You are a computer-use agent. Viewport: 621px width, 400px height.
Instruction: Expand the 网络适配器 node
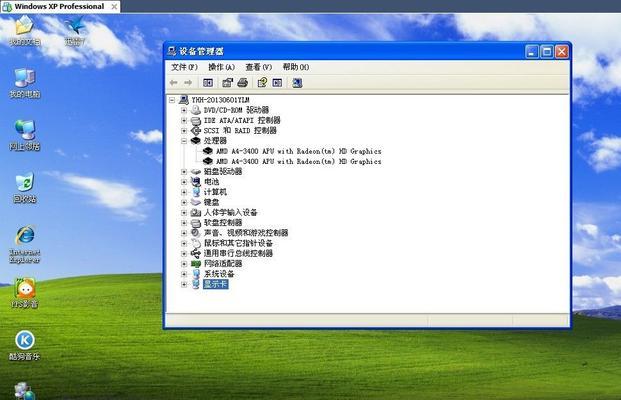pyautogui.click(x=184, y=264)
